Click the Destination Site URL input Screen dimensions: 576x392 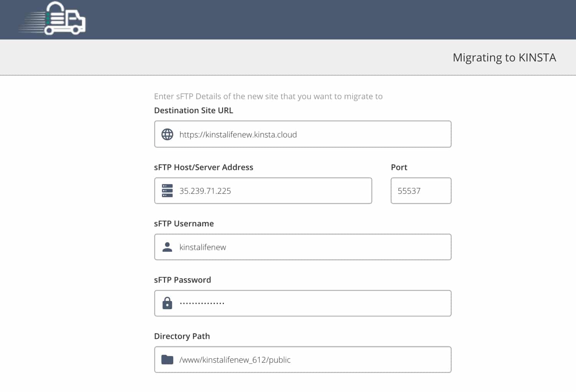coord(303,134)
